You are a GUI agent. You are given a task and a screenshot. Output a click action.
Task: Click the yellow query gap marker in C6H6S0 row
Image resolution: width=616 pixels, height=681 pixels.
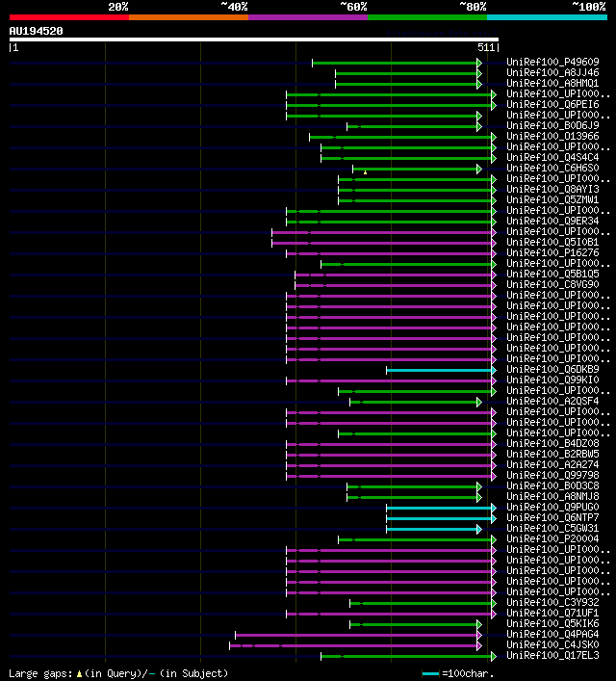tap(365, 172)
